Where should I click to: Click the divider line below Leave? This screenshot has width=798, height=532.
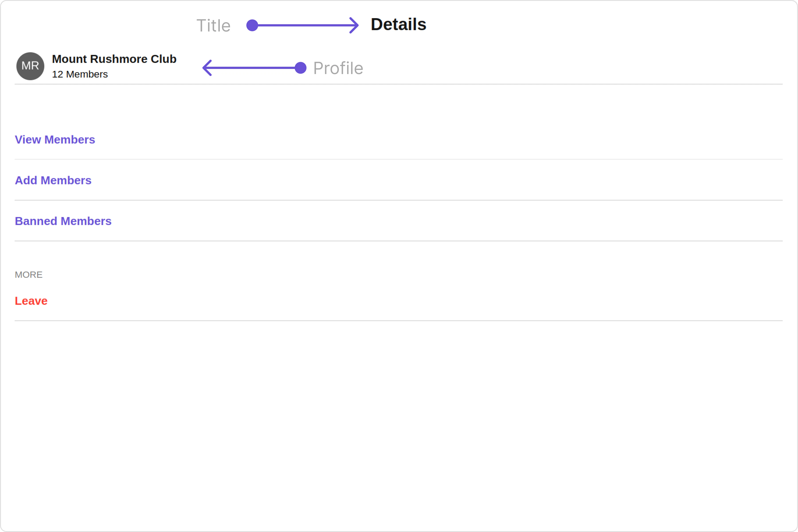tap(399, 321)
